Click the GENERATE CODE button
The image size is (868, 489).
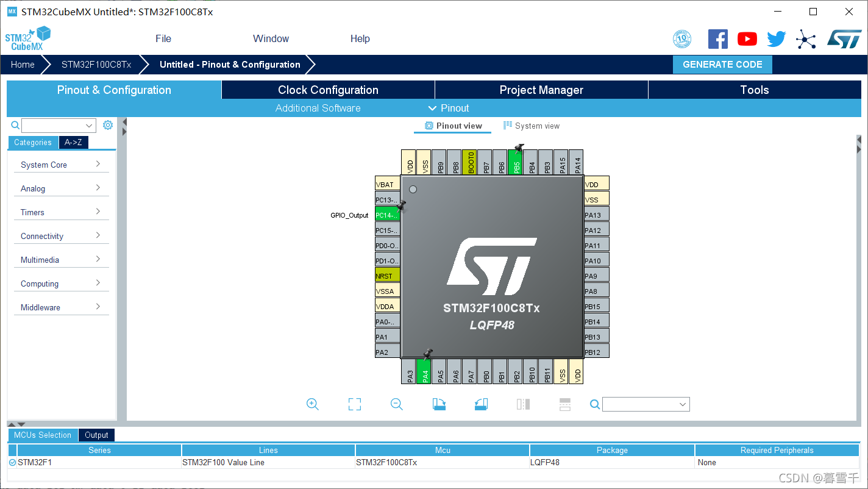click(x=722, y=64)
